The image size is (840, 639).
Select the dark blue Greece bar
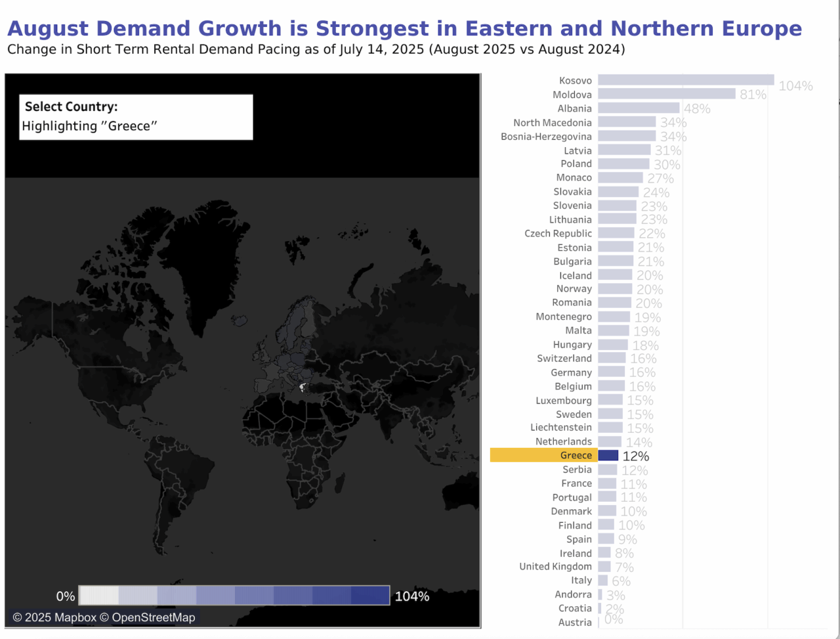[x=608, y=456]
